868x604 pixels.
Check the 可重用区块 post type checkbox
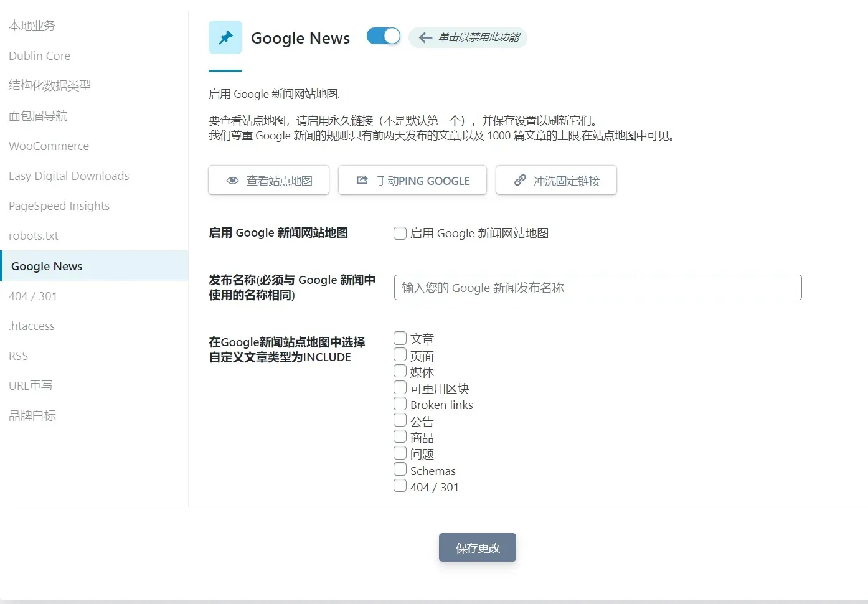click(400, 387)
